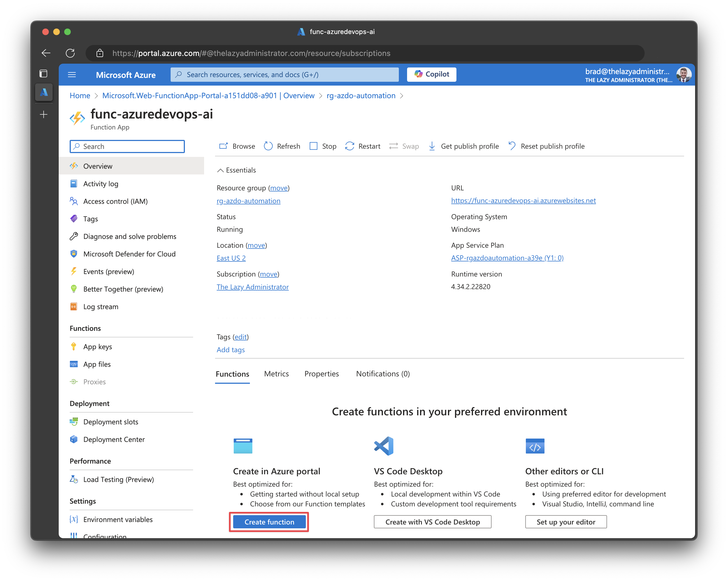
Task: Restart the function app
Action: pos(363,146)
